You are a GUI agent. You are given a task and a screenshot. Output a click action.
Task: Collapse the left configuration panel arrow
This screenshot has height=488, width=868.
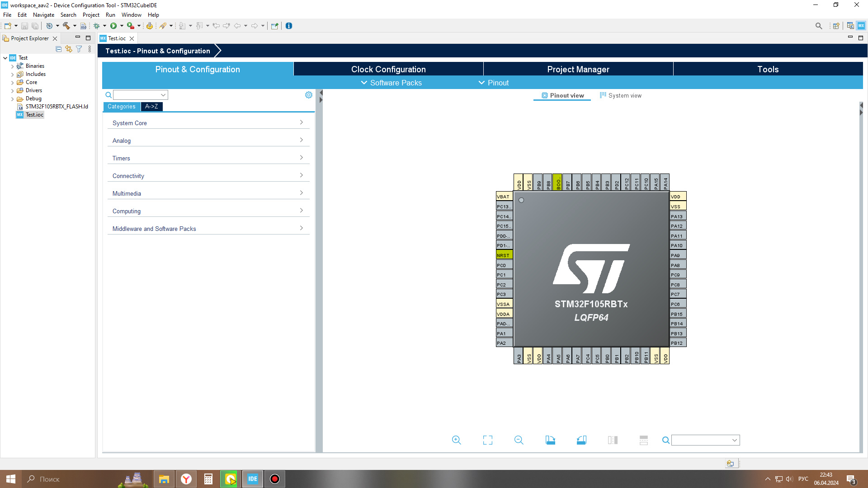pyautogui.click(x=321, y=93)
